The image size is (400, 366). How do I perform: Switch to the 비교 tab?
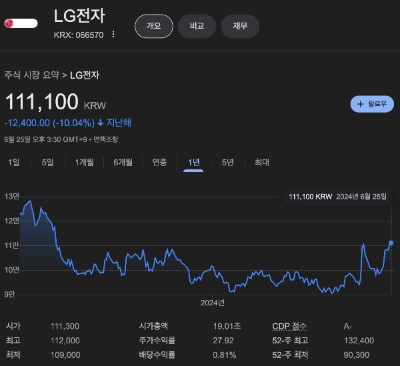[197, 26]
